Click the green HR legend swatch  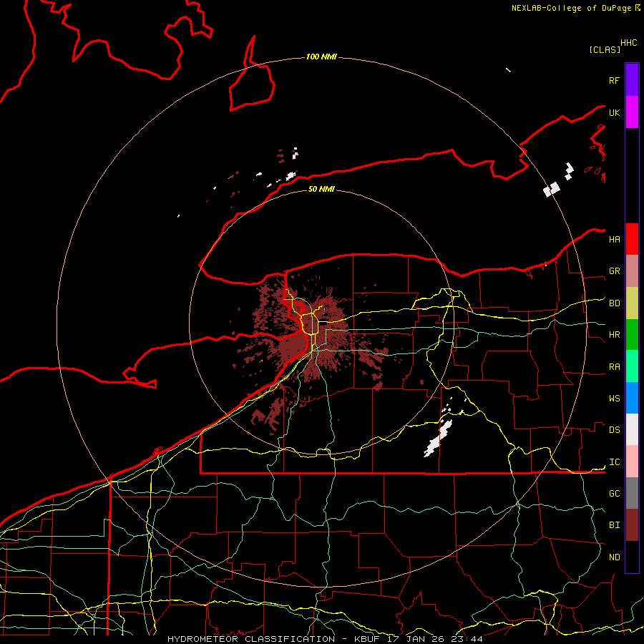(x=632, y=335)
